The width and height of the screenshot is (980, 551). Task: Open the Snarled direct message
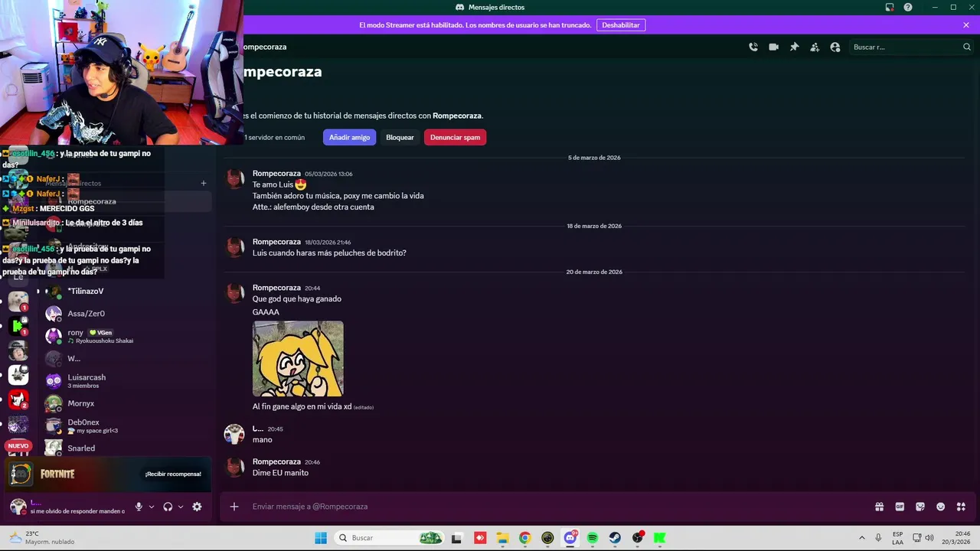[126, 448]
